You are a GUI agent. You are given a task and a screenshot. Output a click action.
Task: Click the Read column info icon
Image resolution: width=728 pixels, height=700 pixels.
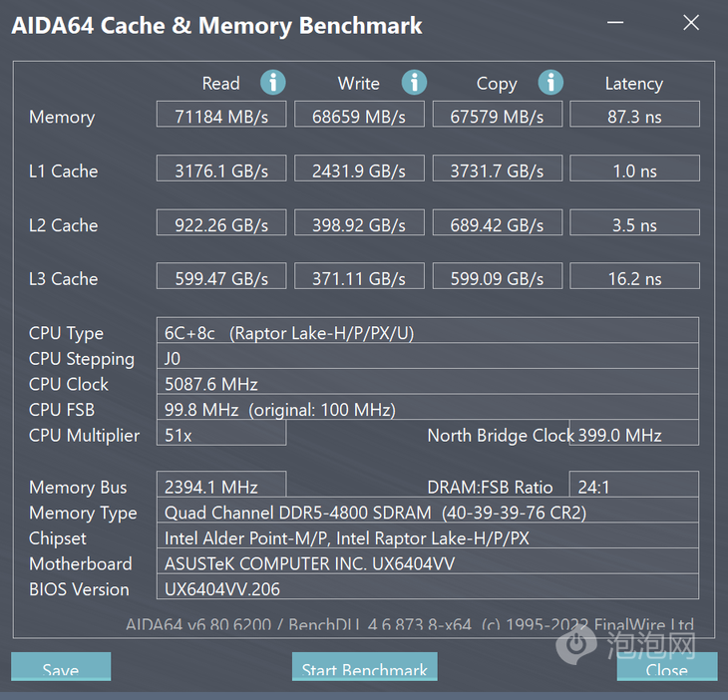(272, 83)
